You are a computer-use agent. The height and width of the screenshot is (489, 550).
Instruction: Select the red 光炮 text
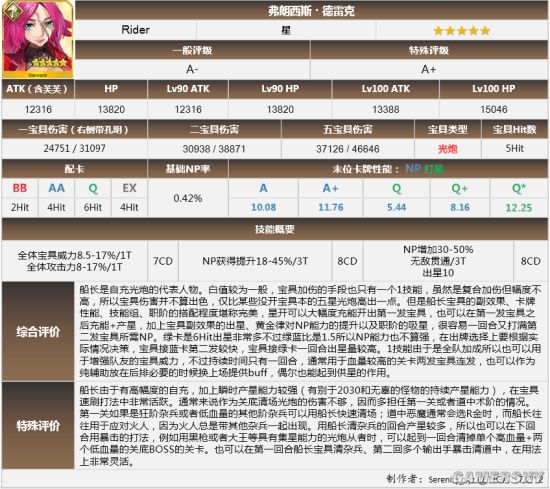coord(448,149)
